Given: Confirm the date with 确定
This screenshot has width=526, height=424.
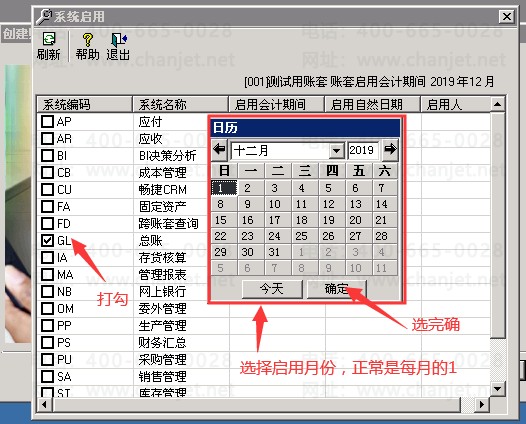Looking at the screenshot, I should point(336,289).
